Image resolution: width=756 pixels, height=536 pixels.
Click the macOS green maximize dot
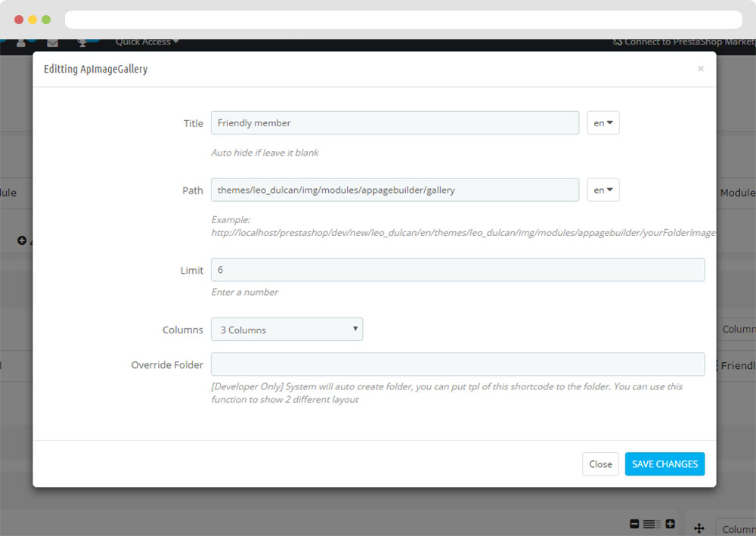(46, 20)
